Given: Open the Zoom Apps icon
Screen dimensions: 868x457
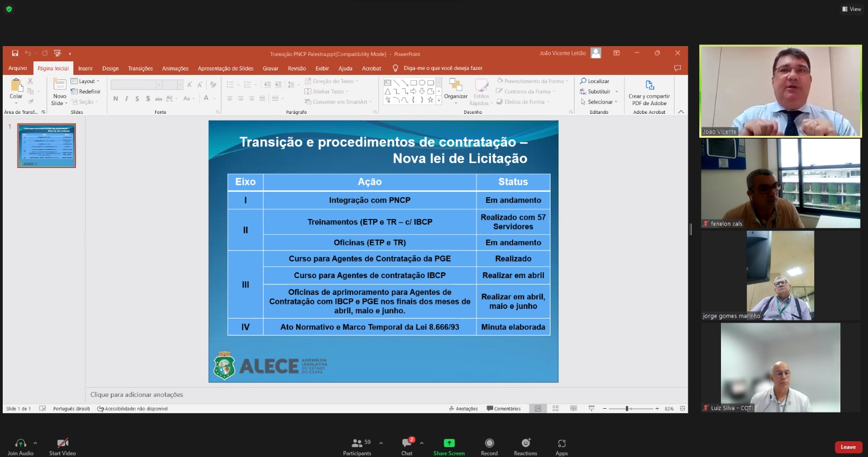Looking at the screenshot, I should click(x=561, y=443).
